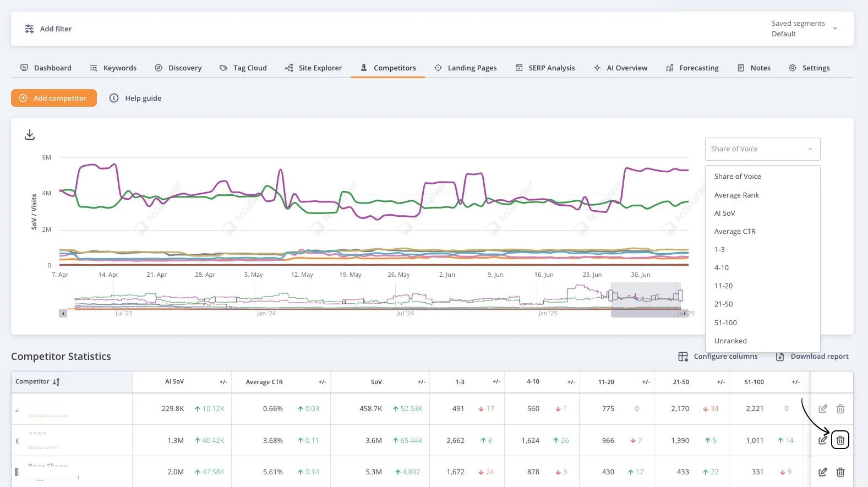This screenshot has height=487, width=868.
Task: Open the Share of Voice metric dropdown
Action: pos(762,149)
